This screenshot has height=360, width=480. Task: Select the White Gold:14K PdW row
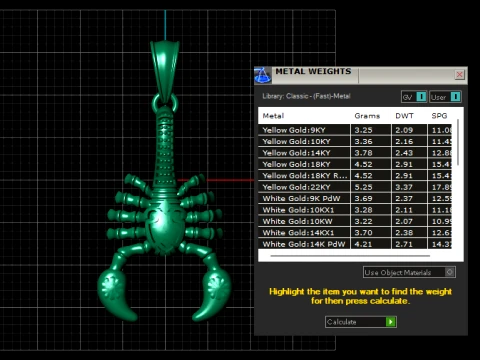click(x=355, y=244)
